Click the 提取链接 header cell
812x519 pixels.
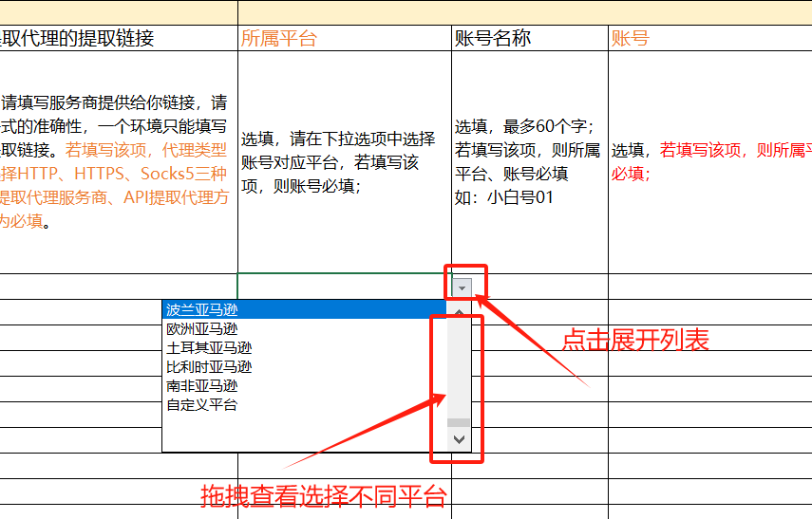tap(119, 38)
